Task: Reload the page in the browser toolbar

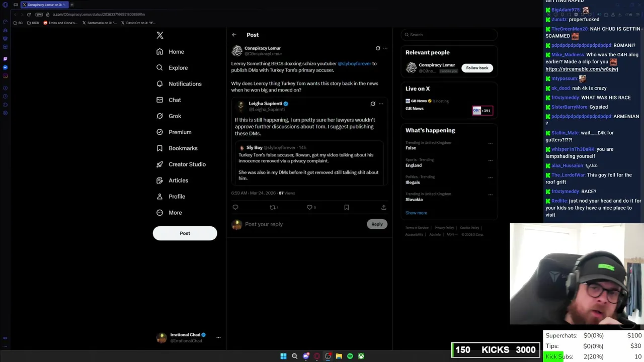Action: [x=29, y=14]
